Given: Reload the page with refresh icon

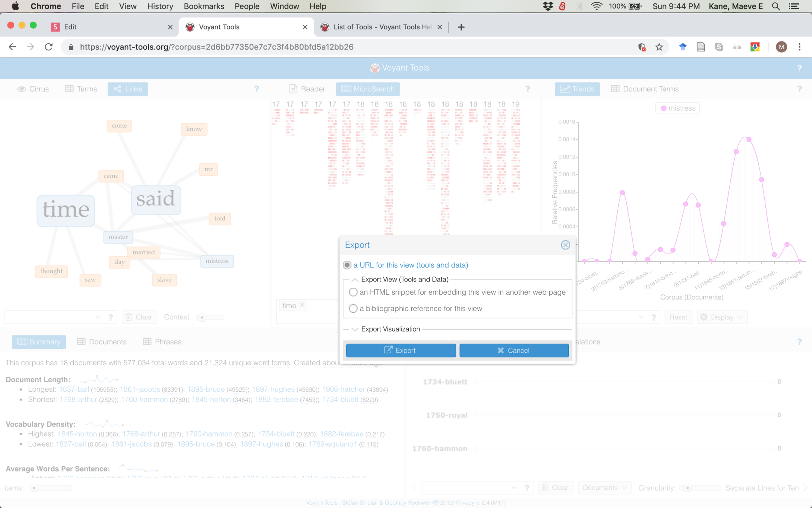Looking at the screenshot, I should coord(48,47).
